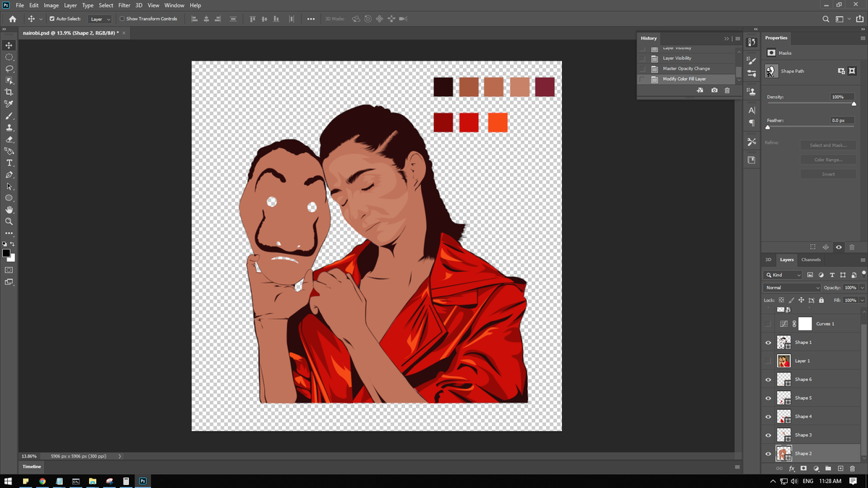Hide the Shape 6 layer
Screen dimensions: 868x488
[x=768, y=380]
